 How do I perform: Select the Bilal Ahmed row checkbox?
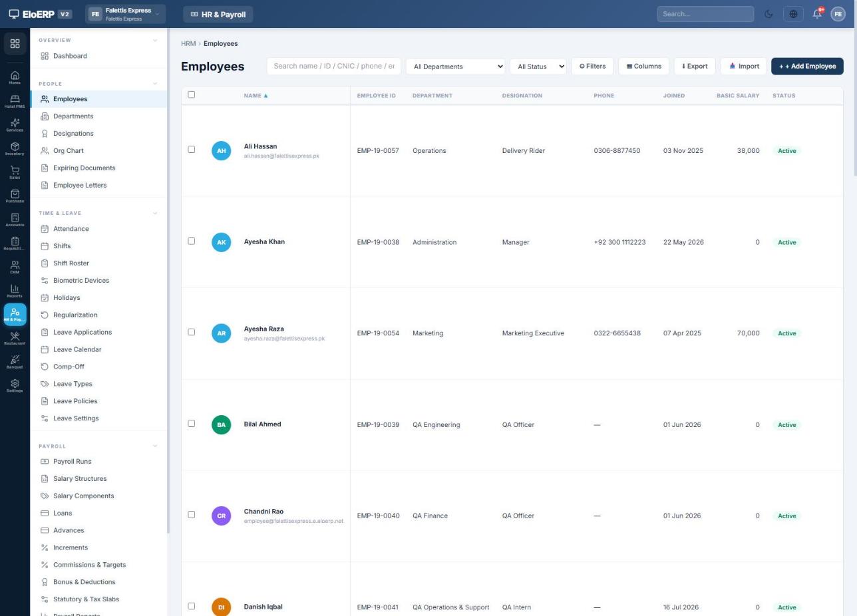pyautogui.click(x=192, y=423)
